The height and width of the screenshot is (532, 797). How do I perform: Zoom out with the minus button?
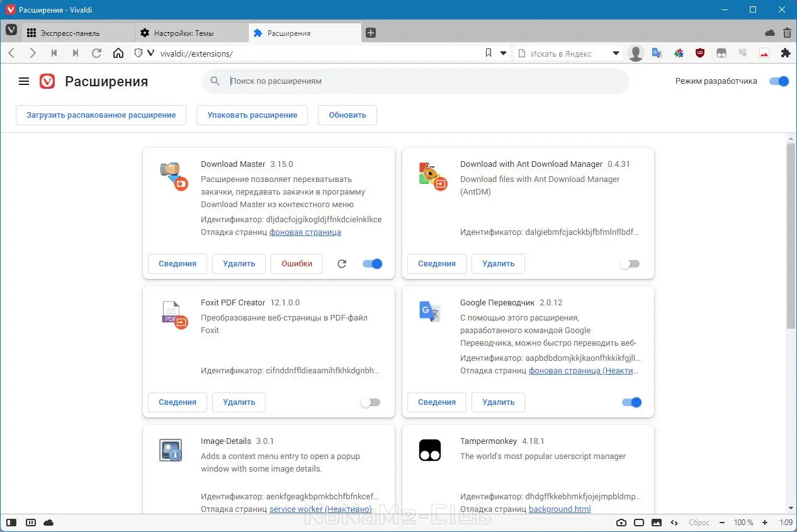[722, 523]
